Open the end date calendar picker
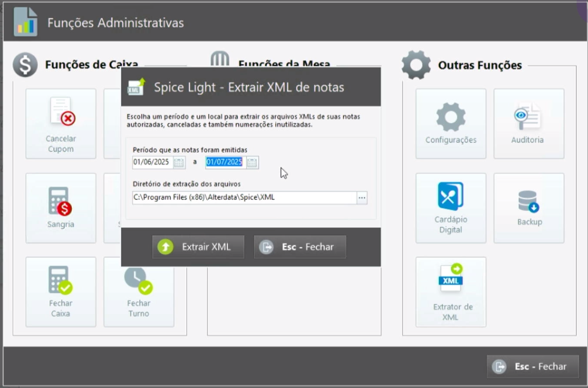 point(252,162)
